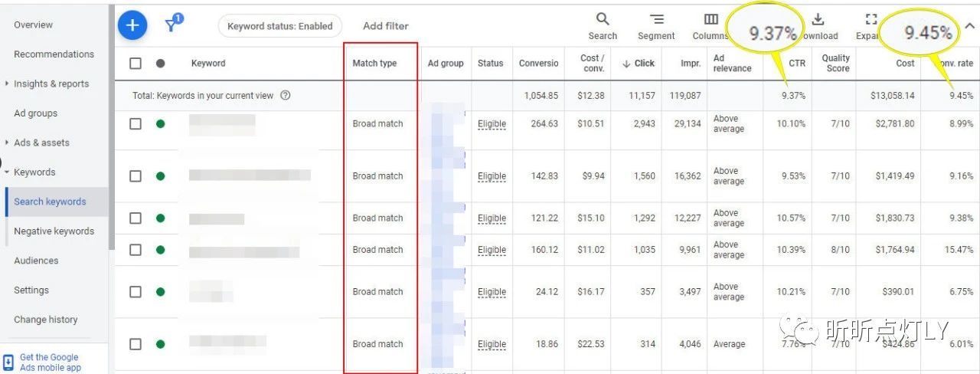The height and width of the screenshot is (374, 980).
Task: Open Audiences in the sidebar
Action: 36,261
